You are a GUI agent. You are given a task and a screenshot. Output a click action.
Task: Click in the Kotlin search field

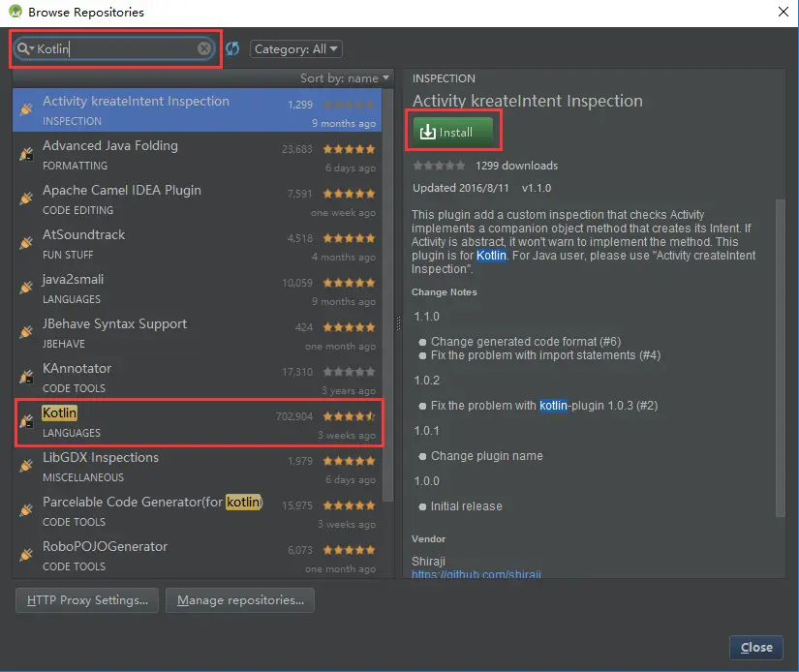[x=114, y=48]
